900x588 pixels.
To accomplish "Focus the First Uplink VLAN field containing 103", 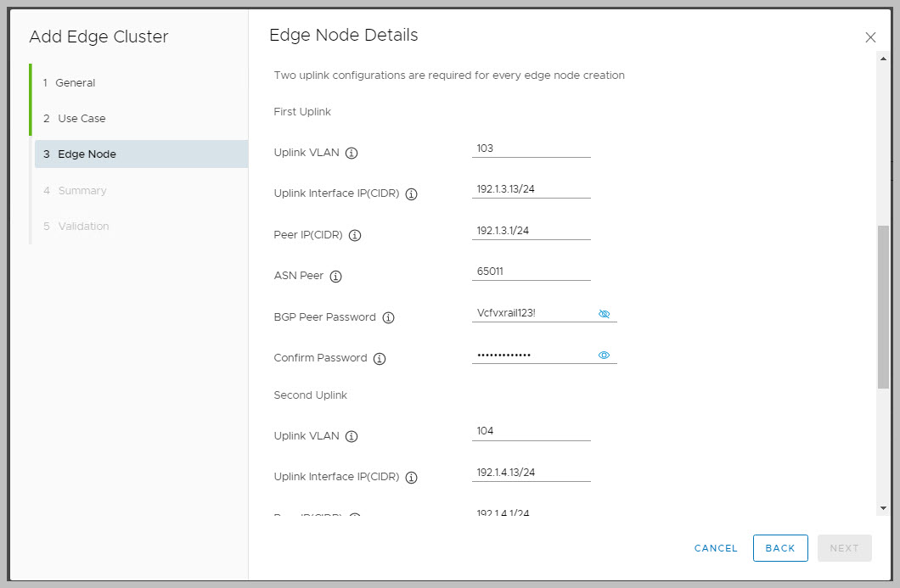I will [531, 148].
